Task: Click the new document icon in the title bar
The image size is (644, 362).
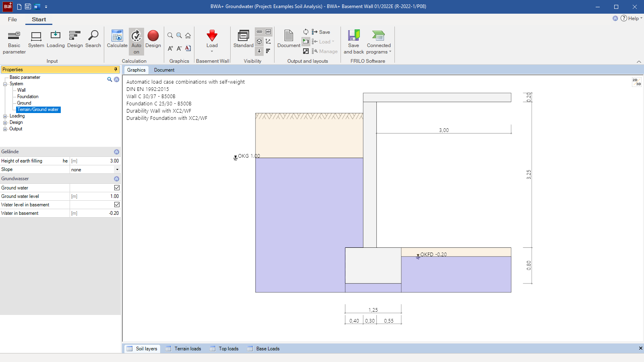Action: (x=19, y=6)
